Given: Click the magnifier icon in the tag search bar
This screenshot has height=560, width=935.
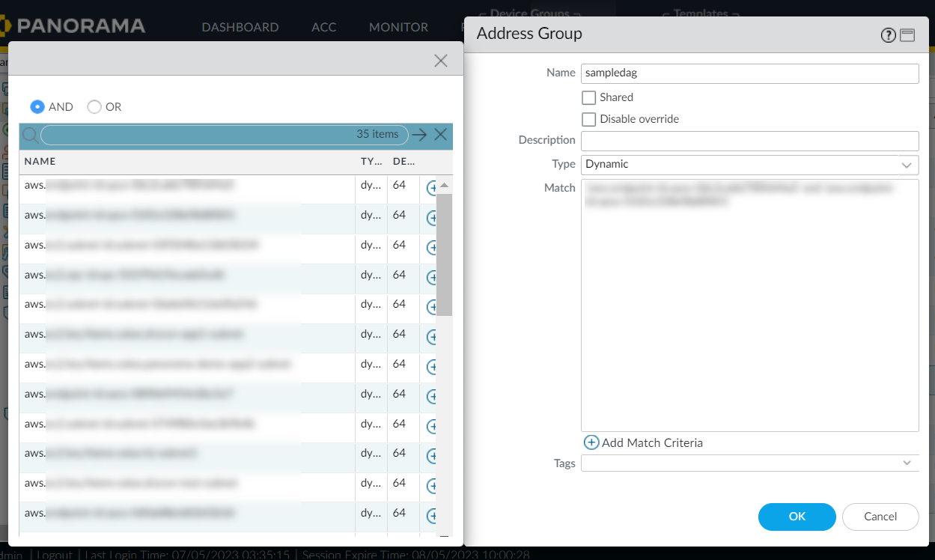Looking at the screenshot, I should pyautogui.click(x=30, y=135).
